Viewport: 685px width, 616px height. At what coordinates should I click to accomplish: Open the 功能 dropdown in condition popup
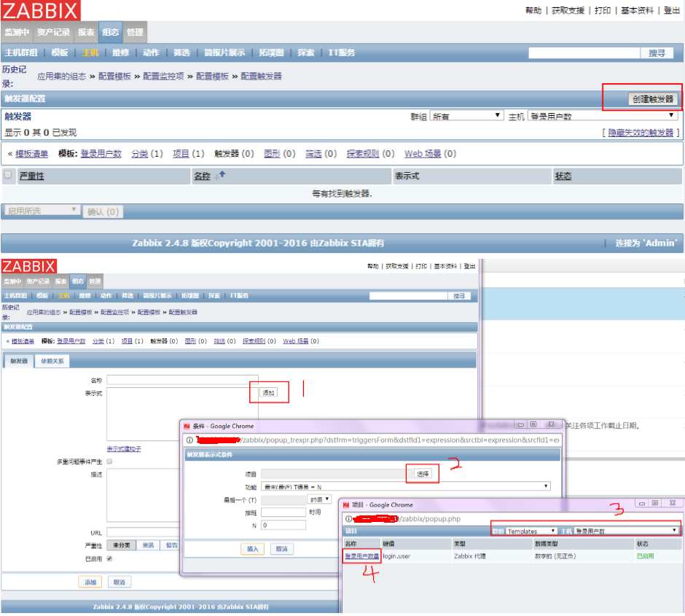405,486
